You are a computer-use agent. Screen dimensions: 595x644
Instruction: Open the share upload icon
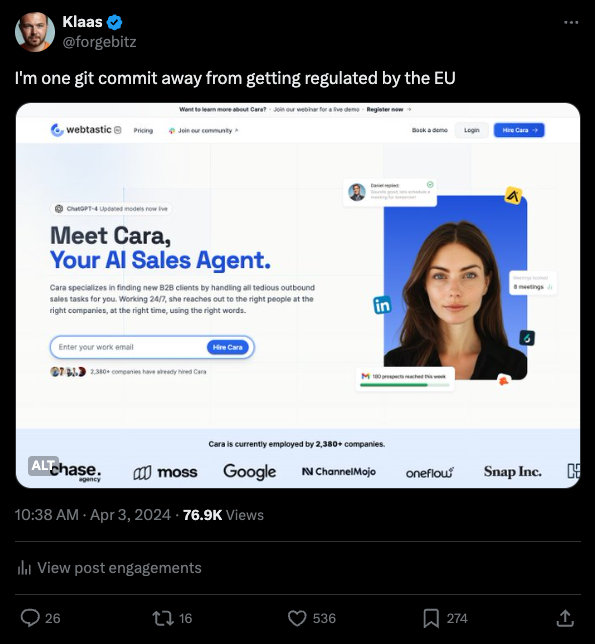click(565, 618)
